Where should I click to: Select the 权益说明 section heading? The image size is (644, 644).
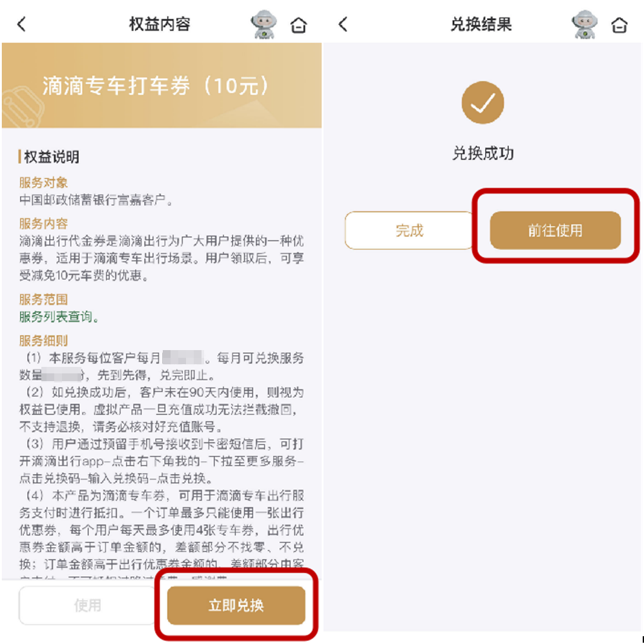(x=51, y=157)
